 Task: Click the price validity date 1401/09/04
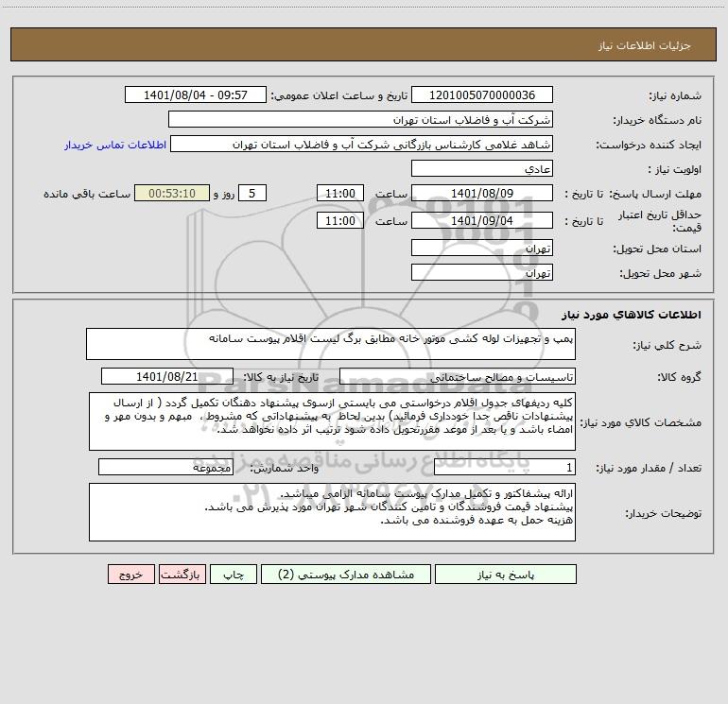[x=482, y=220]
